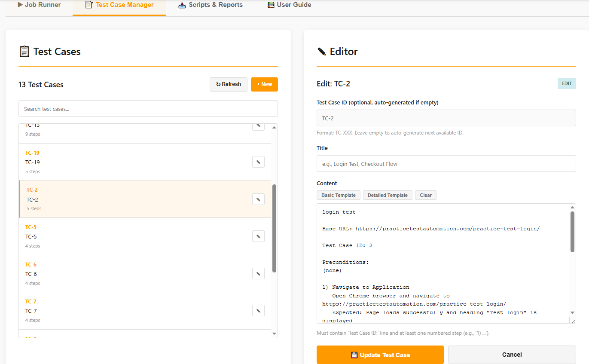This screenshot has width=589, height=364.
Task: Click the content editor scroll-down arrow
Action: coord(572,312)
